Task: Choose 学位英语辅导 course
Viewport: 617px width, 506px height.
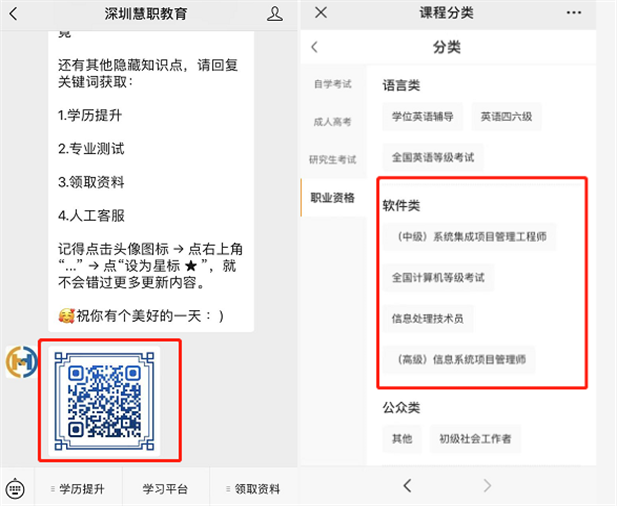Action: click(423, 116)
